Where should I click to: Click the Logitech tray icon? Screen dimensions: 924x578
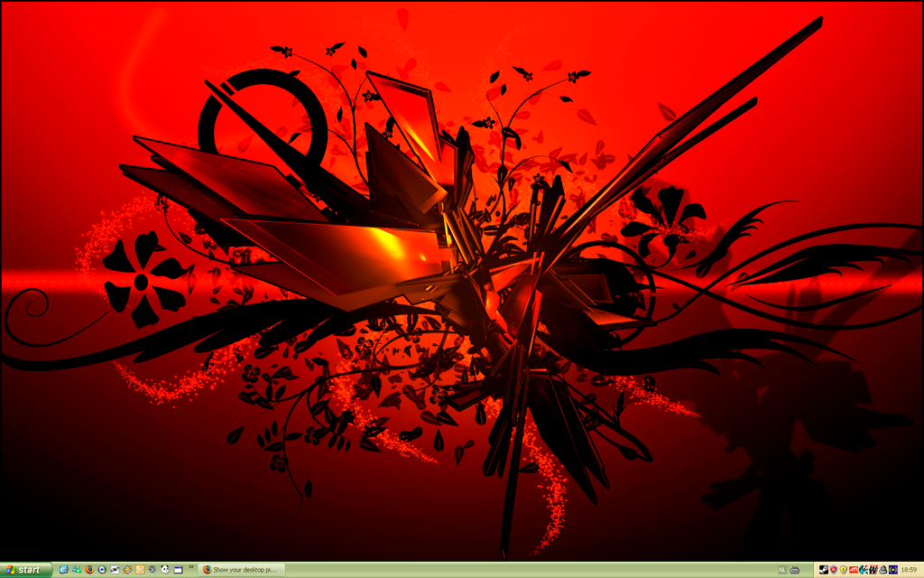click(864, 570)
